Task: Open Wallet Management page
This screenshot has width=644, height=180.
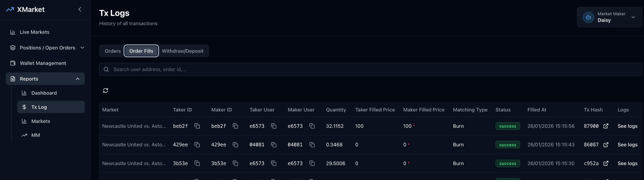Action: coord(43,63)
